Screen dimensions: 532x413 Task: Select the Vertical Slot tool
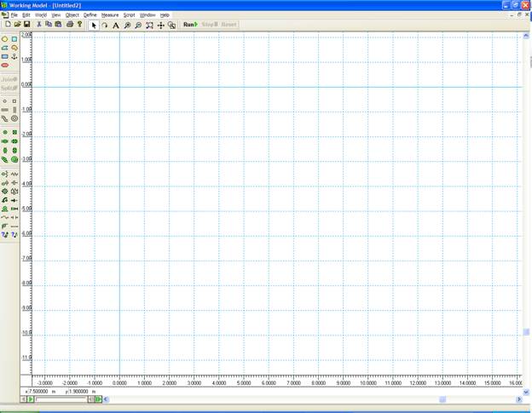click(x=14, y=110)
